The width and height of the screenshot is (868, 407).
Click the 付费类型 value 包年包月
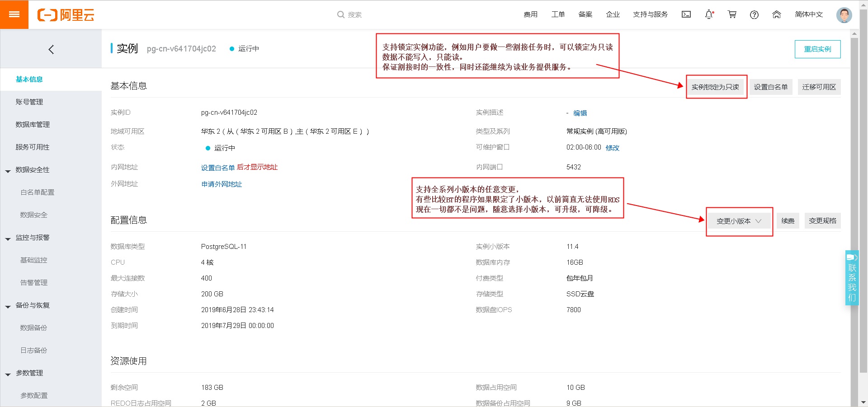click(580, 278)
